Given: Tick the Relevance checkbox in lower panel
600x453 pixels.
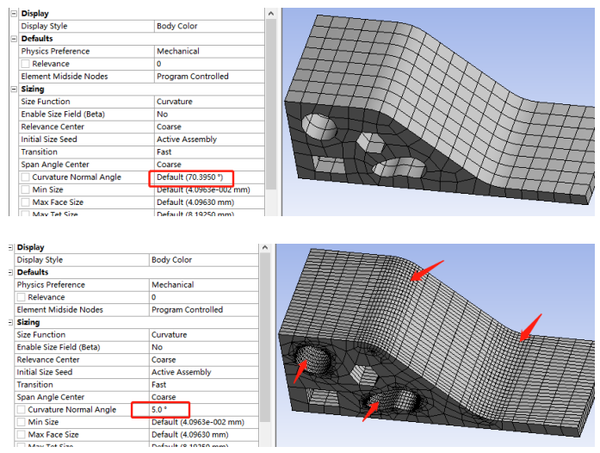Looking at the screenshot, I should [21, 297].
